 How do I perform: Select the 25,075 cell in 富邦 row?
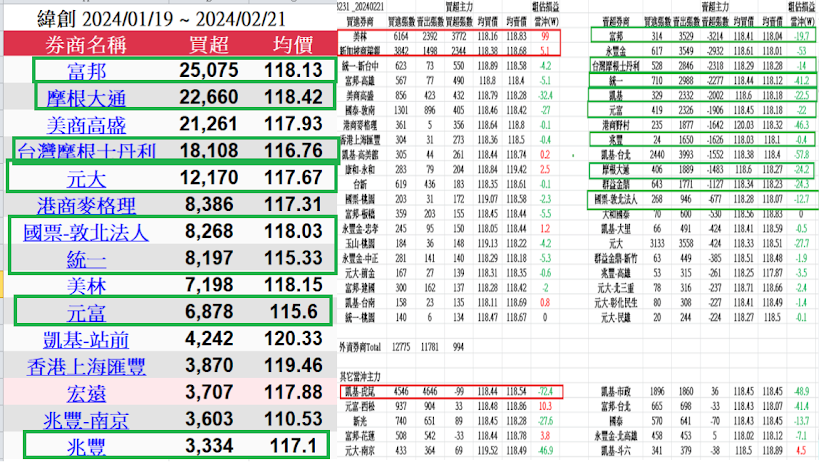coord(209,70)
